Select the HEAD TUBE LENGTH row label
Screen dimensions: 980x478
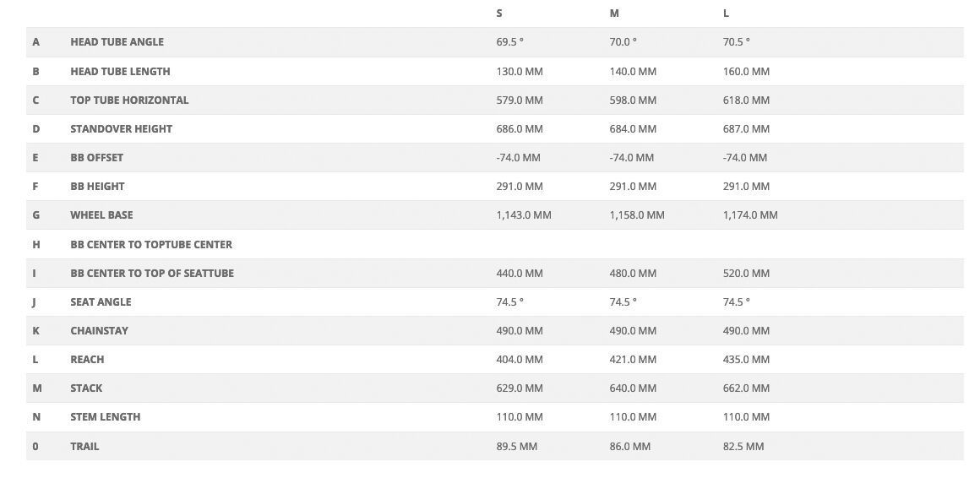120,72
